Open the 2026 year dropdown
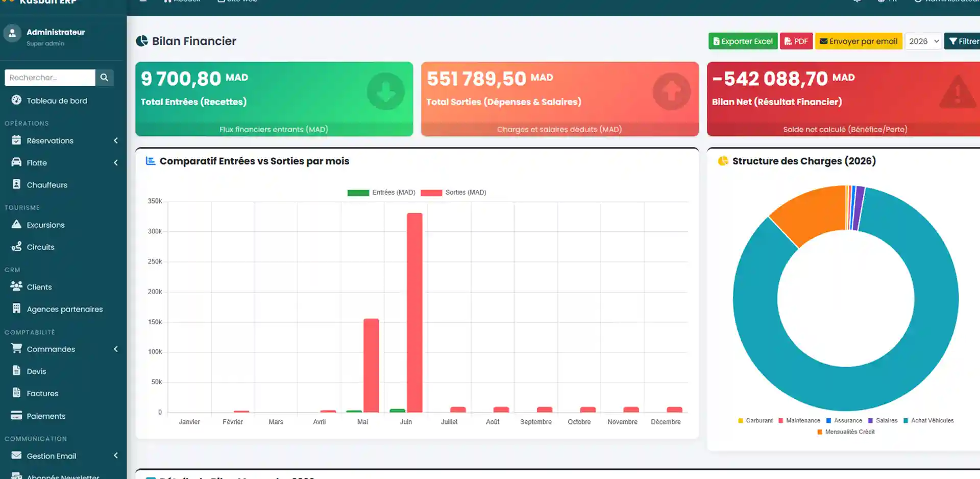This screenshot has width=980, height=479. click(923, 41)
